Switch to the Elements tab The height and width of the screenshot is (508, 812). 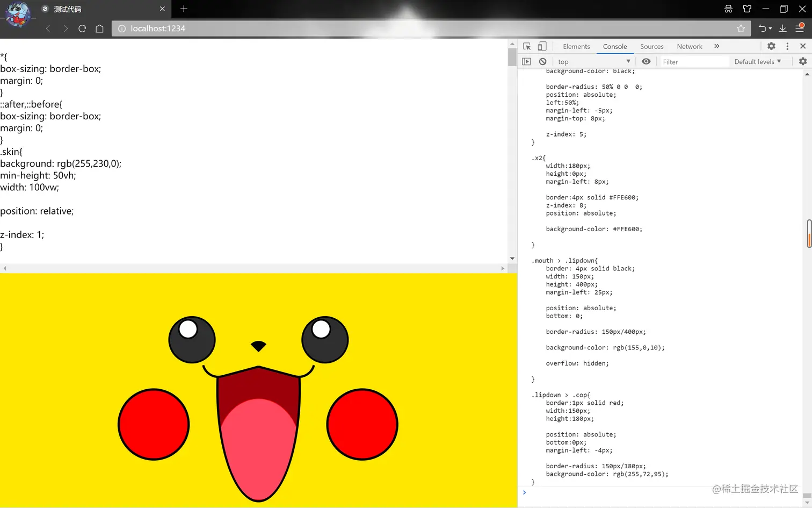576,47
